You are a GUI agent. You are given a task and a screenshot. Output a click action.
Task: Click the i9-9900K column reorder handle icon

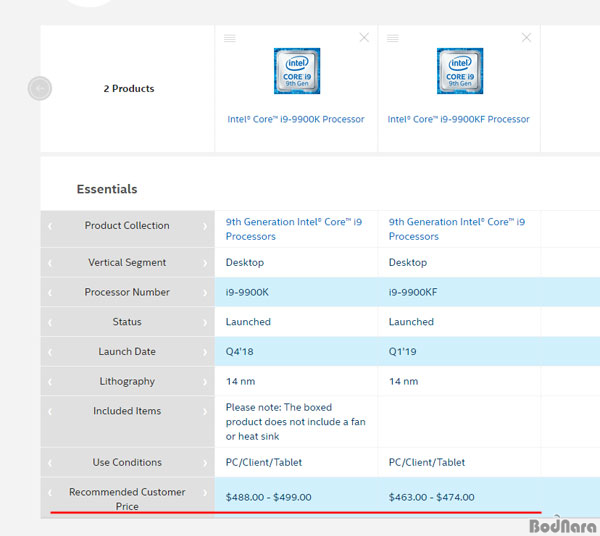click(x=230, y=38)
